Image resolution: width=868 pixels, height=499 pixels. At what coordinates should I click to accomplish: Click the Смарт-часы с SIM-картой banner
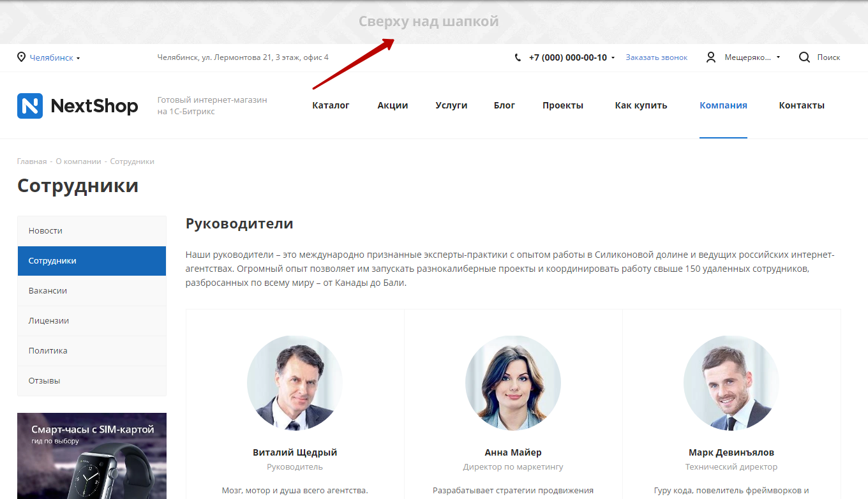pos(92,456)
